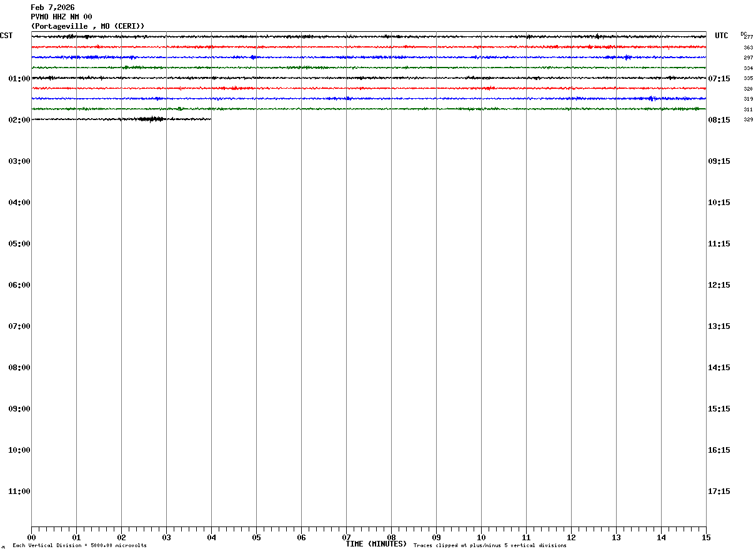Click the DC value 277
756x554 pixels.
(749, 38)
